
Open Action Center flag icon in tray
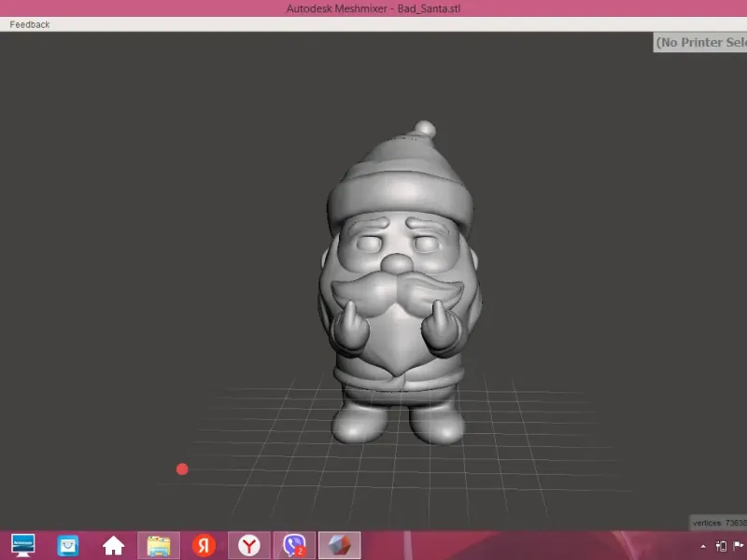[x=739, y=546]
